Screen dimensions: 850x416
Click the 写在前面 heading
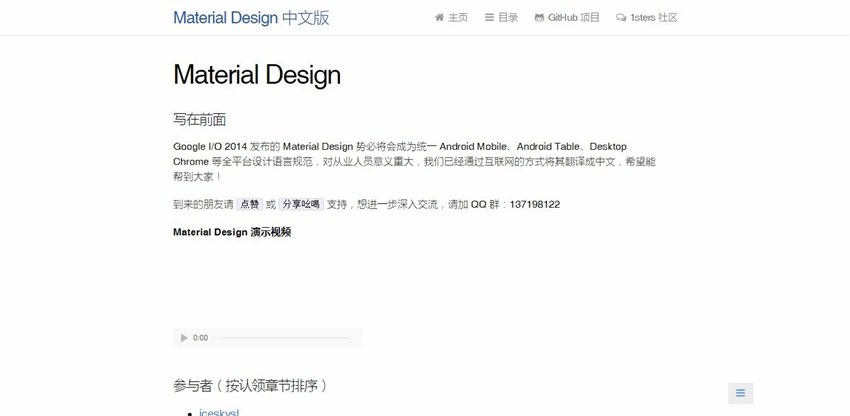pos(199,120)
